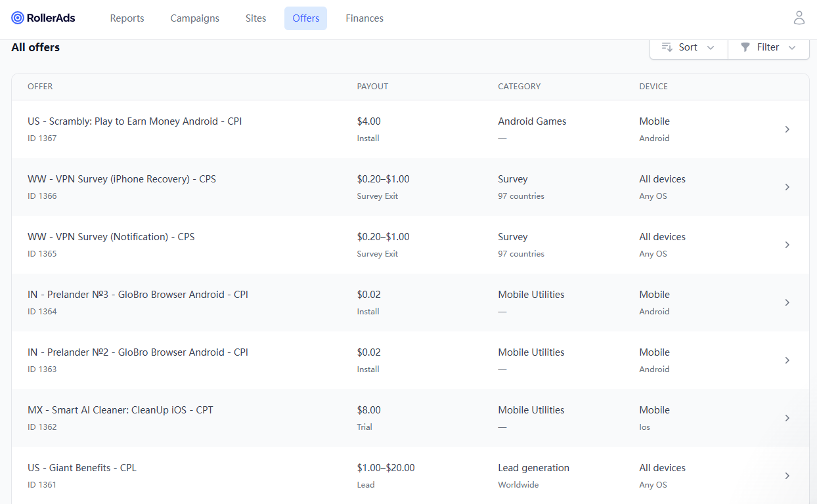Click the $1.00–$20.00 payout value
The image size is (817, 504).
[x=386, y=468]
